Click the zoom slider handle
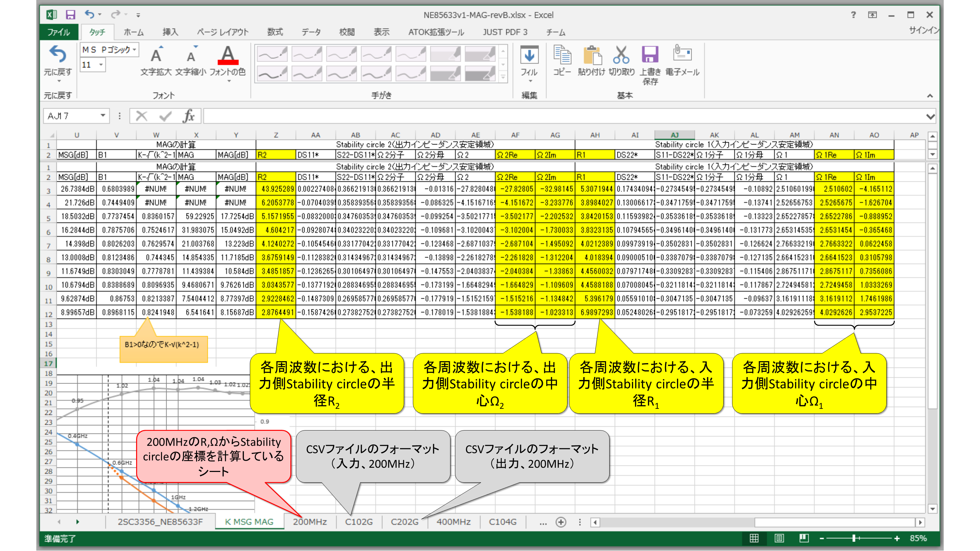Screen dimensions: 980x551 854,538
